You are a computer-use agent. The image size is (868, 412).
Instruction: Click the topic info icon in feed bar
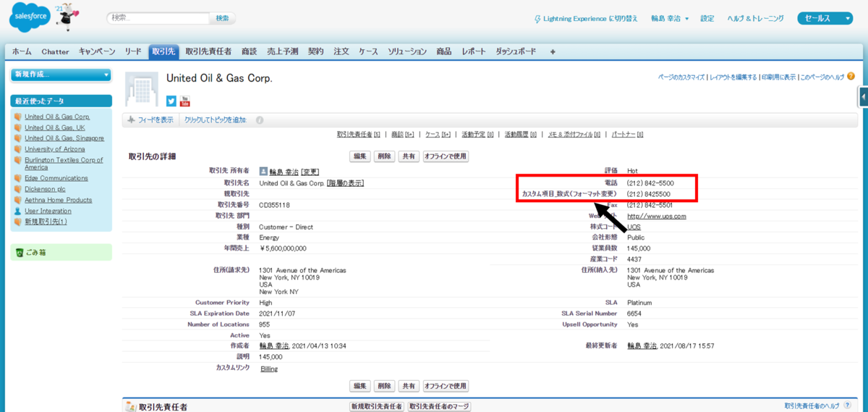[x=260, y=120]
